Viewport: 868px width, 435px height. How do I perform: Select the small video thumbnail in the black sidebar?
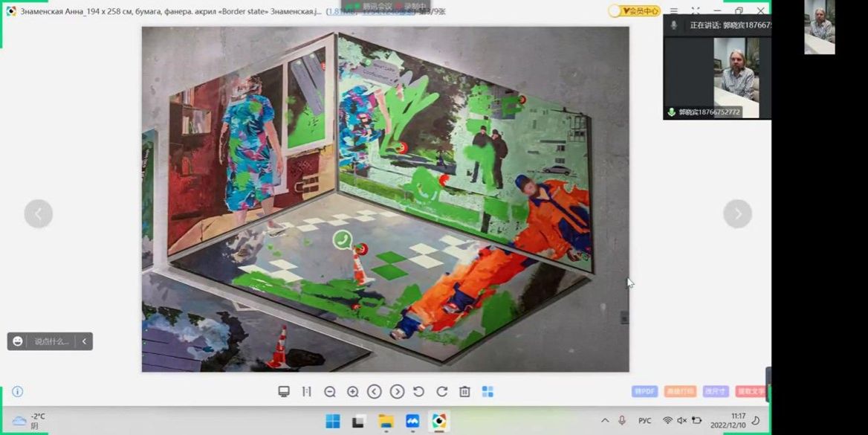[819, 28]
